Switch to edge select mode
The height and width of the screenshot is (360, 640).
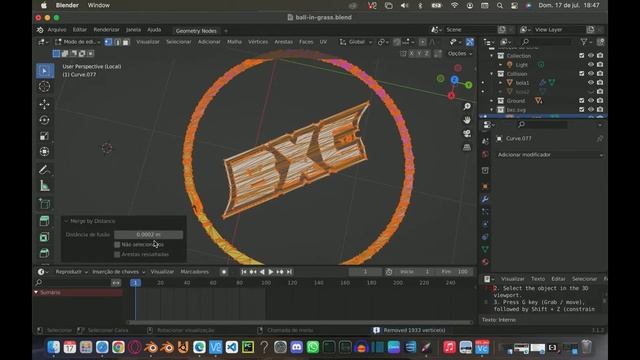click(117, 42)
